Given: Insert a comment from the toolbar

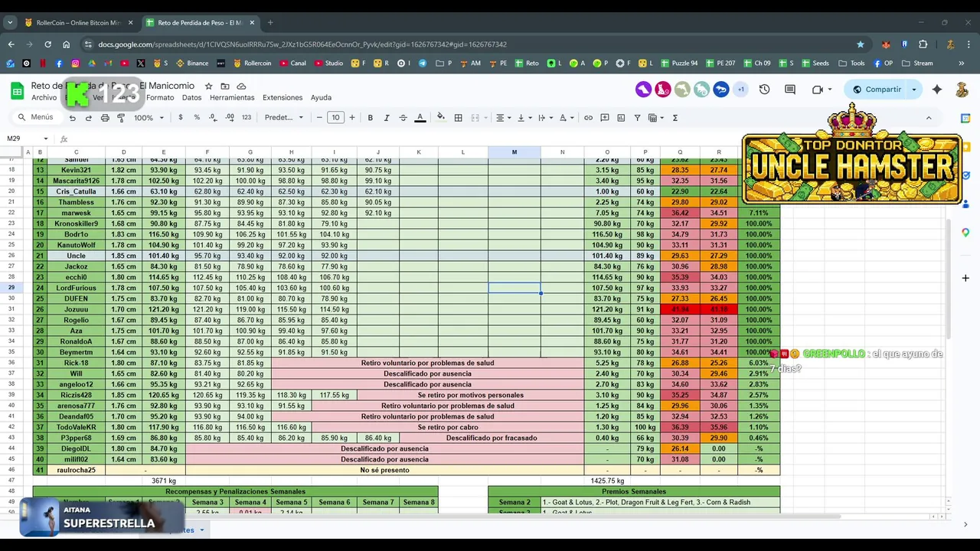Looking at the screenshot, I should [605, 118].
